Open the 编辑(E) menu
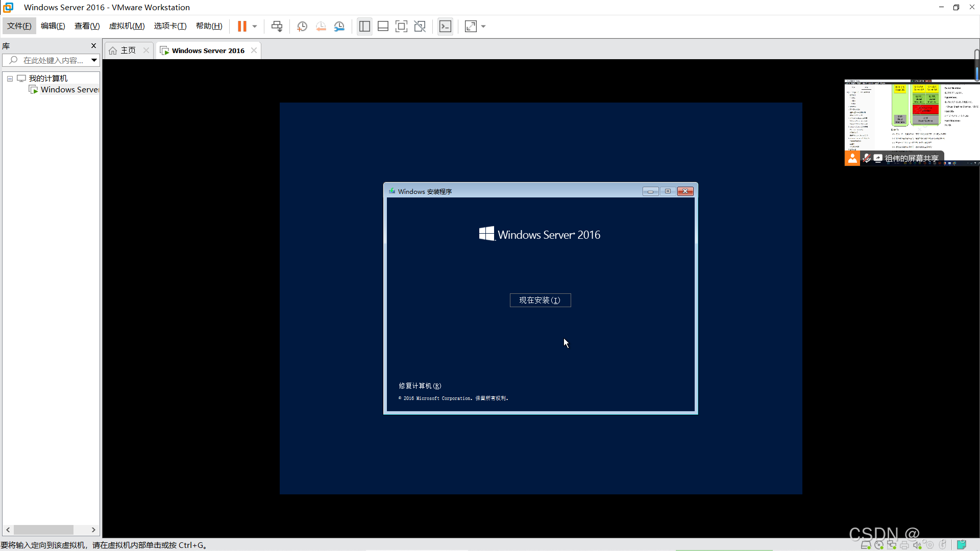The image size is (980, 551). pyautogui.click(x=53, y=26)
